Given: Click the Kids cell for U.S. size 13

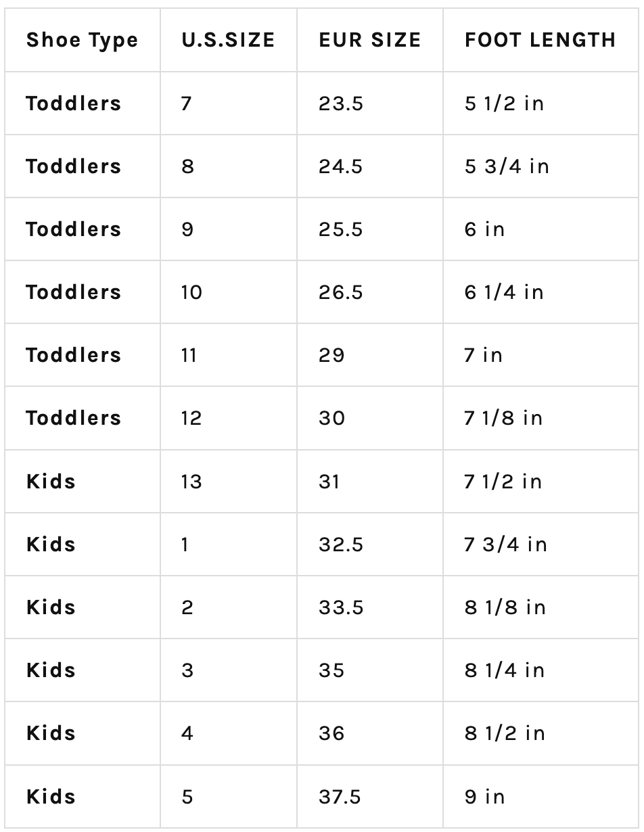Looking at the screenshot, I should [83, 482].
